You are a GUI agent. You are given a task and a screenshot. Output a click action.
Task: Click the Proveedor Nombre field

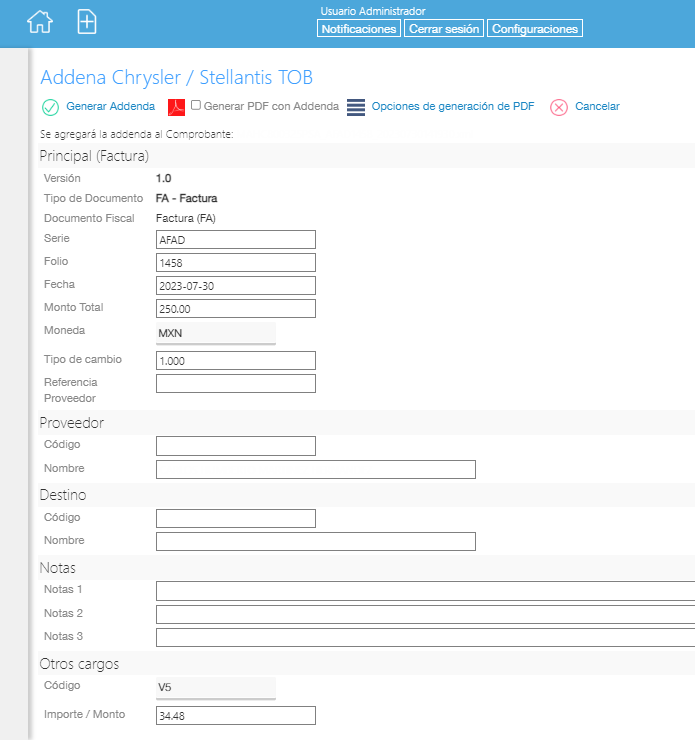pyautogui.click(x=316, y=470)
